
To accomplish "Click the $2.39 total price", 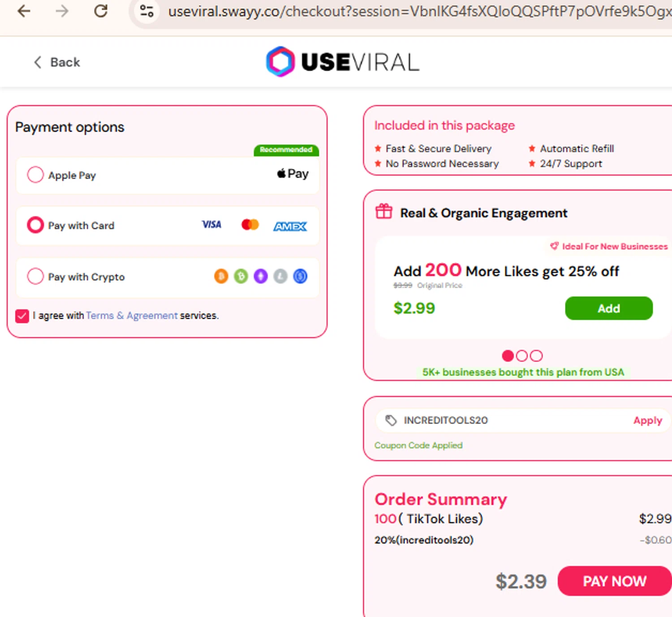I will click(521, 581).
